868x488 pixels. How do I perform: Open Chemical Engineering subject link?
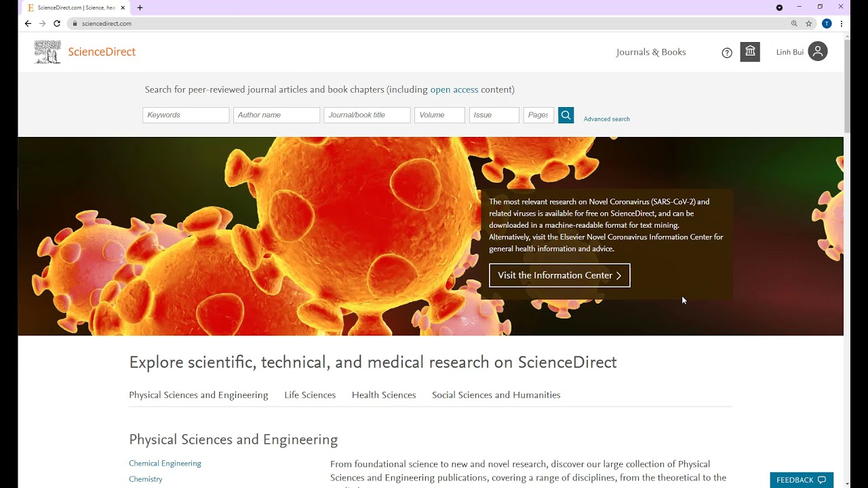(x=165, y=464)
